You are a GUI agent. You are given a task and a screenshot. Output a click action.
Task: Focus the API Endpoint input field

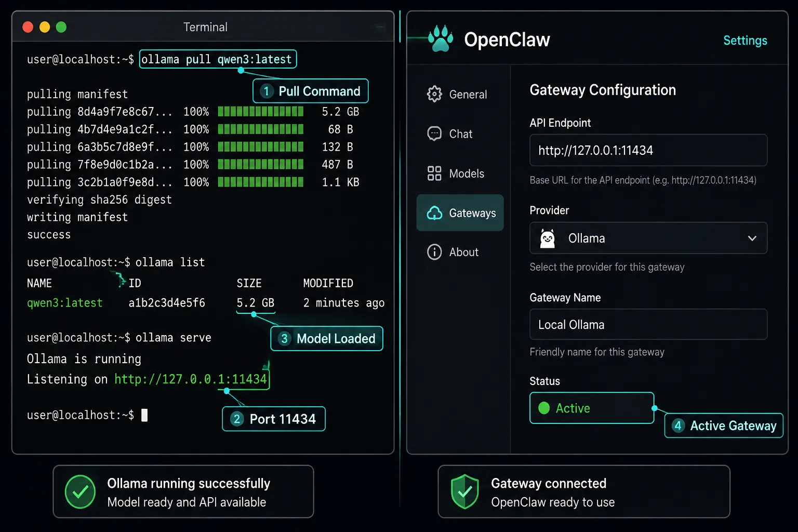[x=648, y=150]
